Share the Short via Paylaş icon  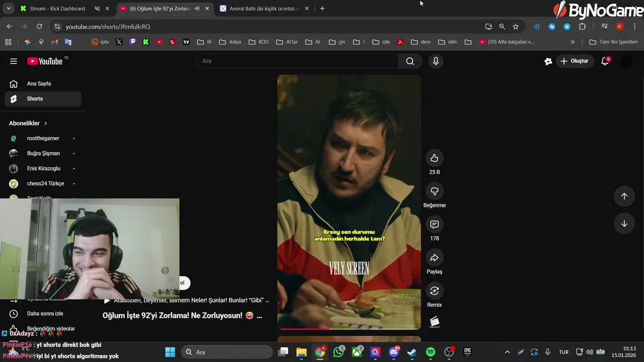pyautogui.click(x=434, y=257)
